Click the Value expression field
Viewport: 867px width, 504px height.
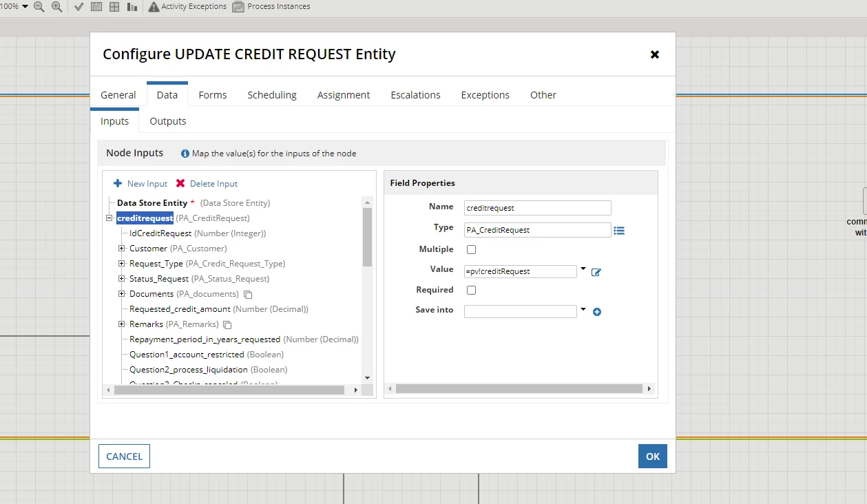point(521,271)
